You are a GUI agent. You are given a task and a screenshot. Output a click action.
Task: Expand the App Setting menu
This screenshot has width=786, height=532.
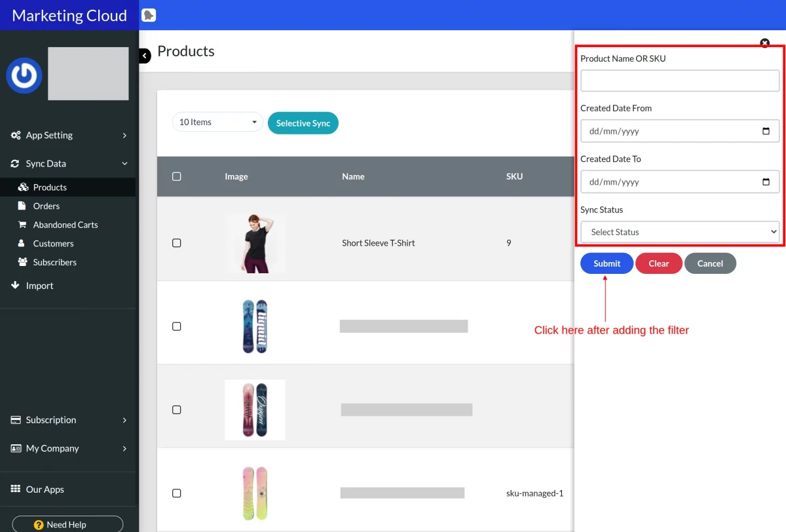[68, 135]
